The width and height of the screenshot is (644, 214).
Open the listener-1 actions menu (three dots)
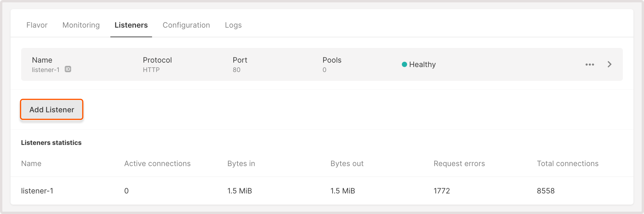(590, 65)
